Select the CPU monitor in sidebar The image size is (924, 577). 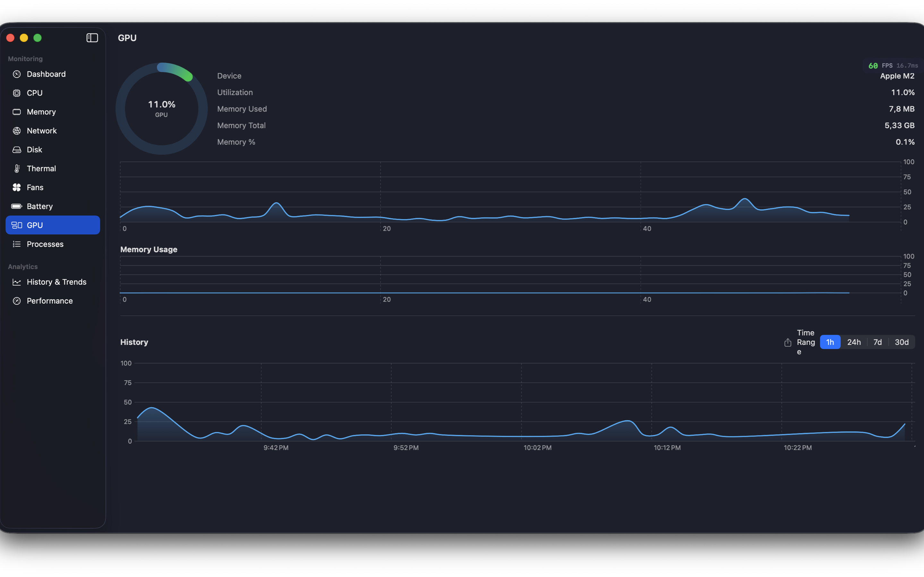click(34, 93)
